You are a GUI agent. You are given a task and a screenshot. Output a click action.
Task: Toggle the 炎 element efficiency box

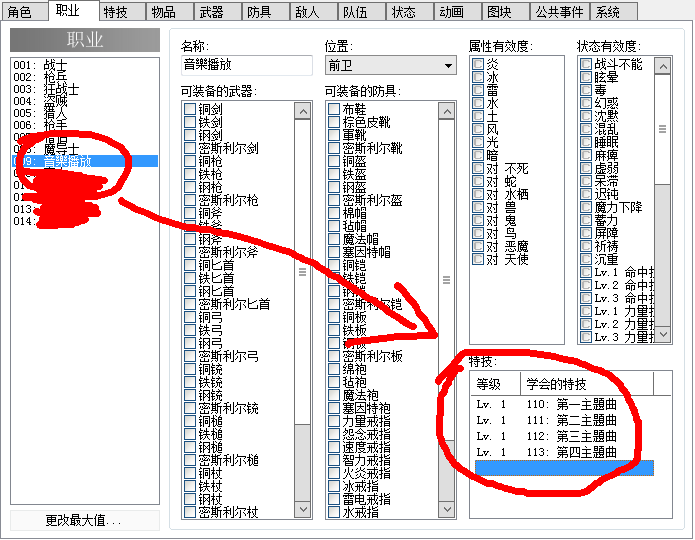[x=478, y=64]
